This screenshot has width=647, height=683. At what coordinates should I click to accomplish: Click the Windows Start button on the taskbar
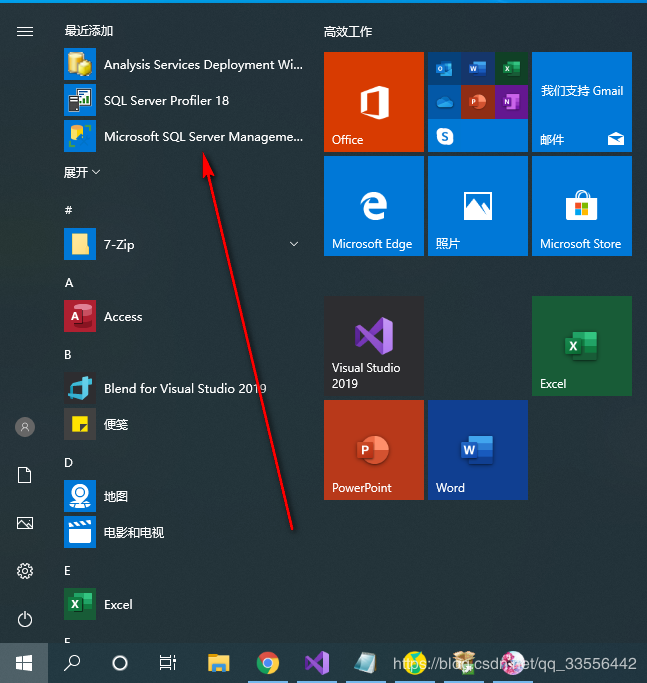pyautogui.click(x=24, y=663)
